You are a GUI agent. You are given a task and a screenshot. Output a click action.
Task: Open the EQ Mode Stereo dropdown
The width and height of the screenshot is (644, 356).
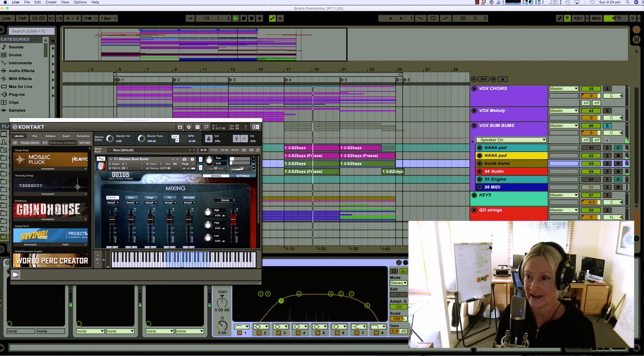point(398,283)
